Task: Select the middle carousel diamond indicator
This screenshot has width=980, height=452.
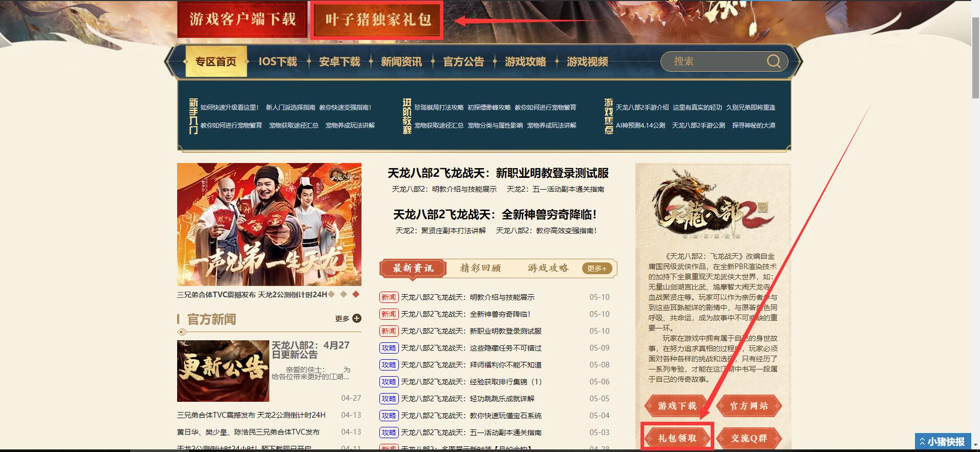Action: [x=344, y=294]
